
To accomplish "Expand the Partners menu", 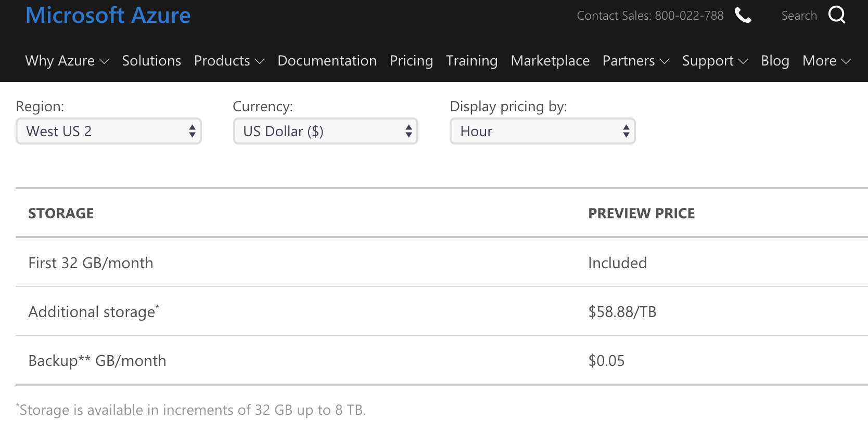I will pyautogui.click(x=636, y=61).
